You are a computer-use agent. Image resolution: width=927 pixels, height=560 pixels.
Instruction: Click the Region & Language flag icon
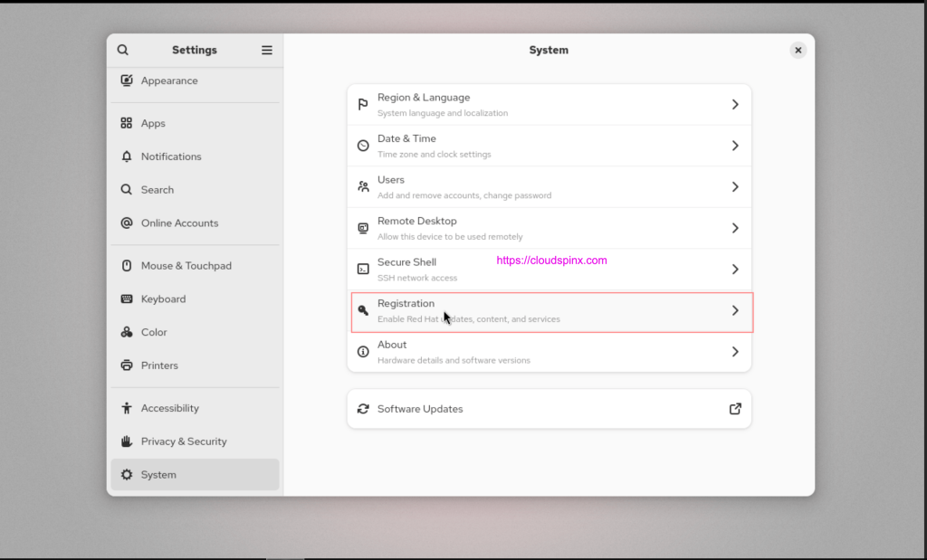point(362,104)
